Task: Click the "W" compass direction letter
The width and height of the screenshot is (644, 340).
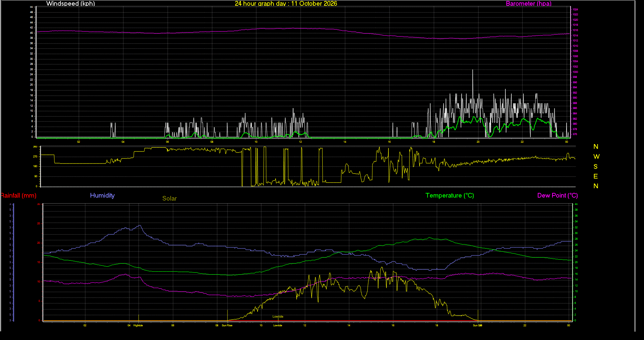Action: (596, 156)
